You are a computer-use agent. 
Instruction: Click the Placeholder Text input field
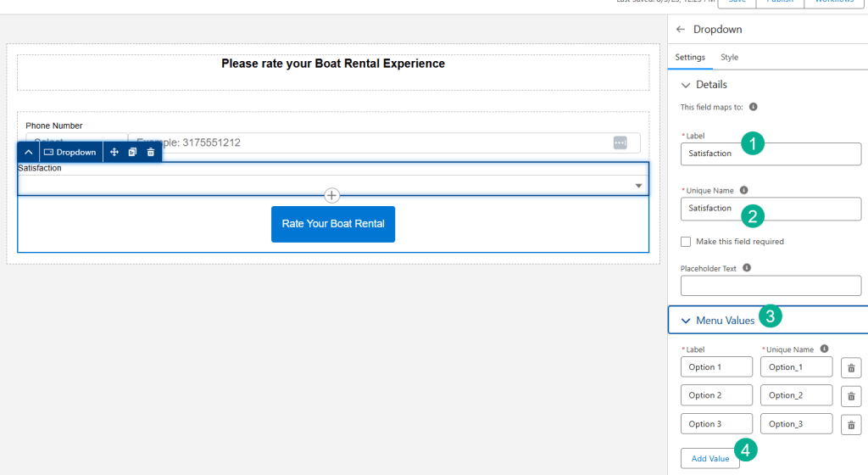point(771,286)
